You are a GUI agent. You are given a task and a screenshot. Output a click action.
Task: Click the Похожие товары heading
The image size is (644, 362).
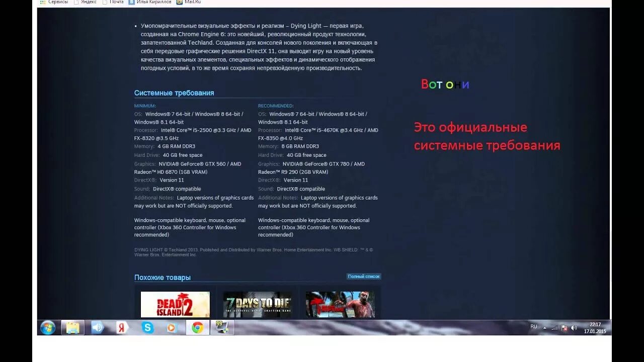coord(163,278)
